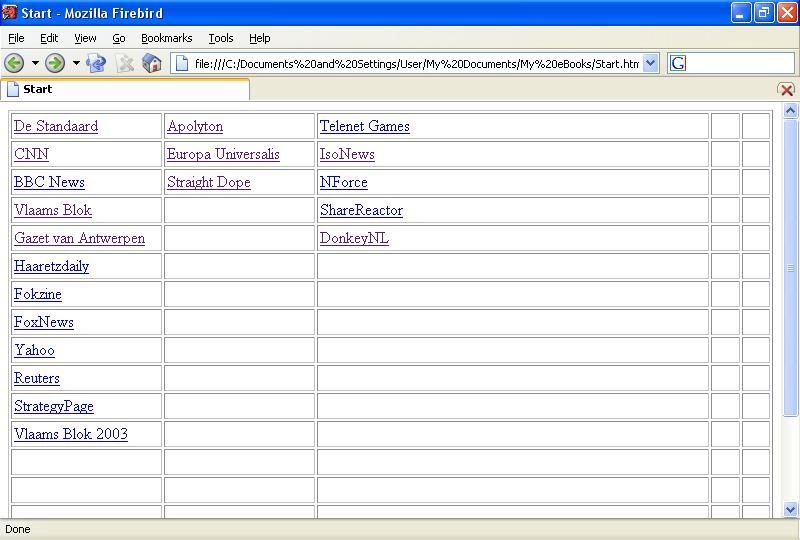The image size is (800, 540).
Task: Click the scrollbar down arrow
Action: tap(790, 509)
